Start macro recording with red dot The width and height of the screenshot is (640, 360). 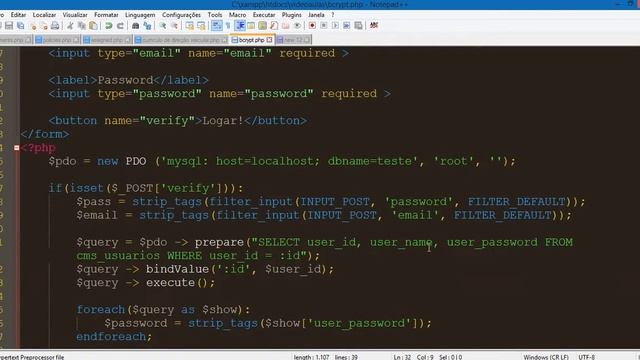312,25
